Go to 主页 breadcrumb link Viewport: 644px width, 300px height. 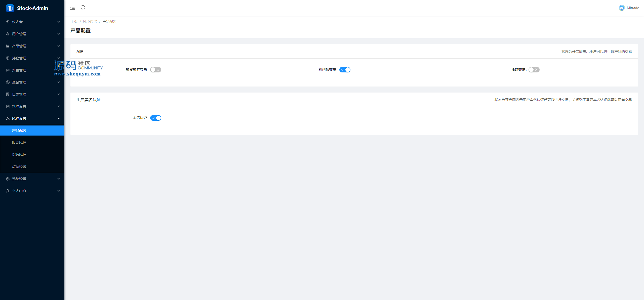[x=74, y=22]
